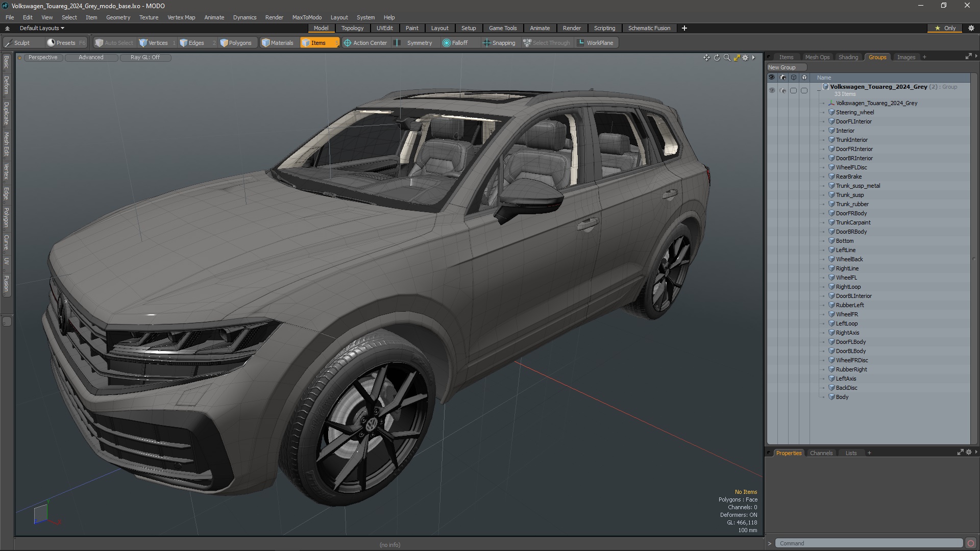The width and height of the screenshot is (980, 551).
Task: Switch to the Shading tab
Action: pyautogui.click(x=848, y=57)
